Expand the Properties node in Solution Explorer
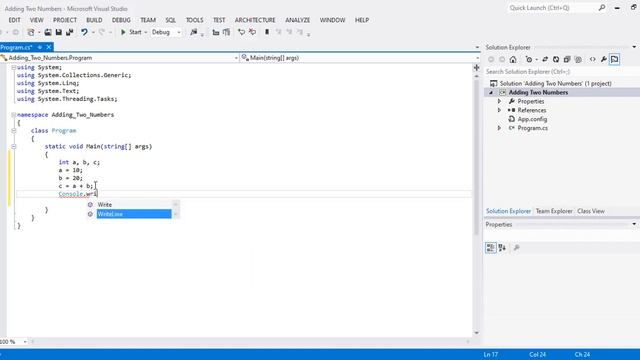This screenshot has height=360, width=640. (x=499, y=101)
